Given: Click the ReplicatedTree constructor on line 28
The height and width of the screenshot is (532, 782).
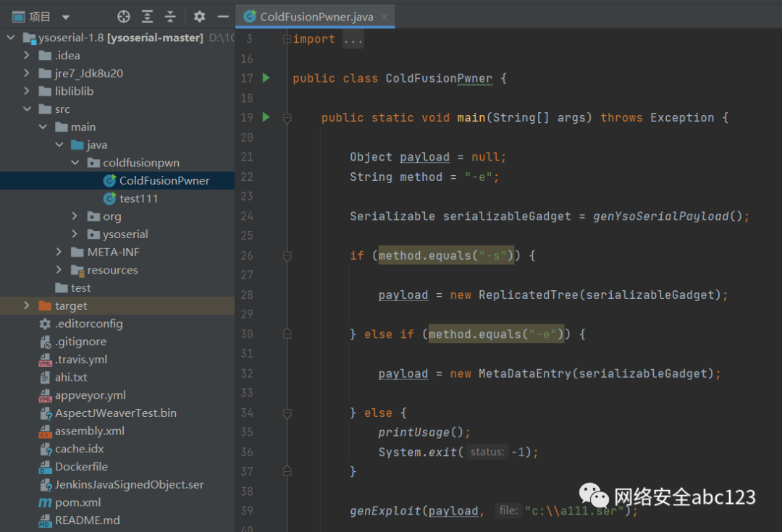Looking at the screenshot, I should pyautogui.click(x=528, y=295).
